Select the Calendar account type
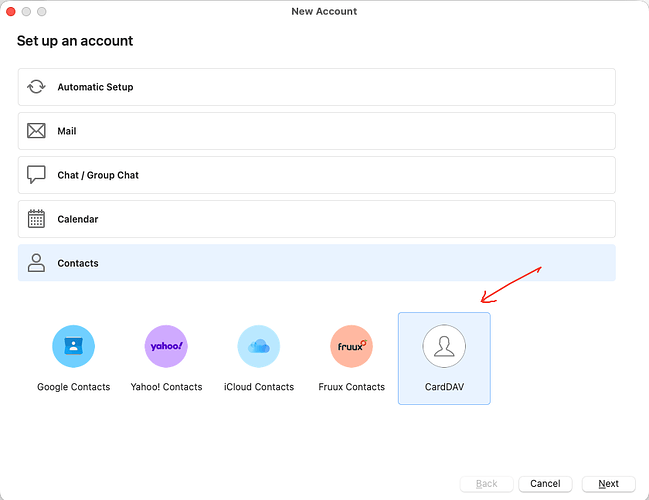This screenshot has height=500, width=649. click(317, 219)
